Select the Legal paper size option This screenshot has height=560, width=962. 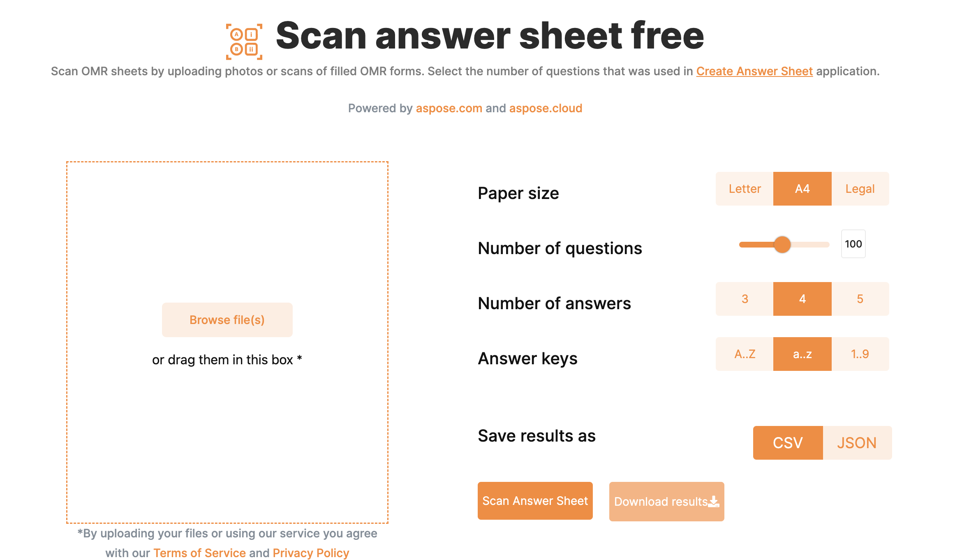tap(861, 189)
